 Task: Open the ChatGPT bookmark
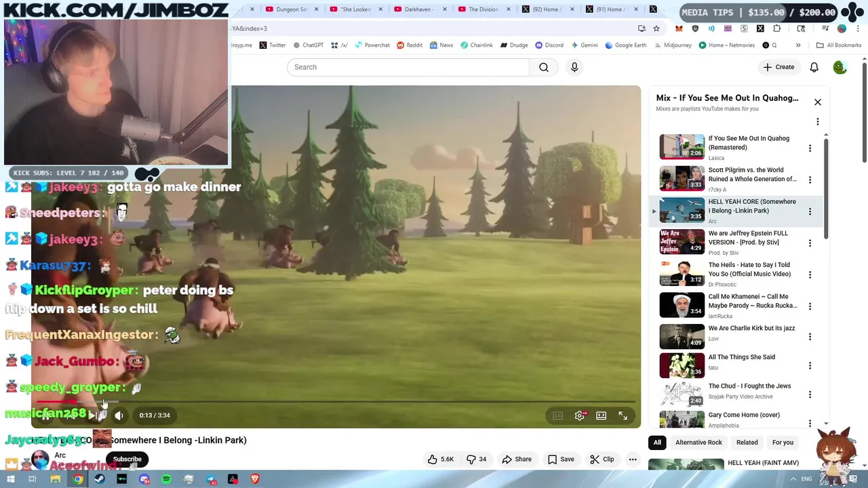309,45
